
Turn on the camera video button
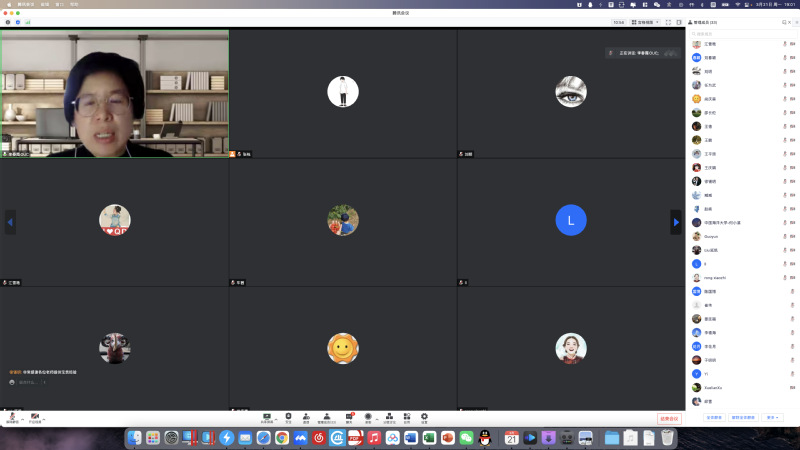pyautogui.click(x=35, y=416)
